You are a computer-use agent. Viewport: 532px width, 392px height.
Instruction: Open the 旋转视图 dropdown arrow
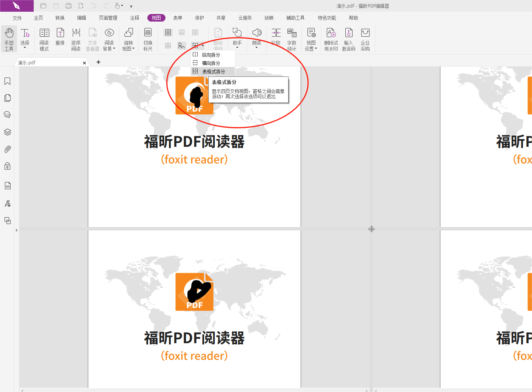[x=133, y=48]
